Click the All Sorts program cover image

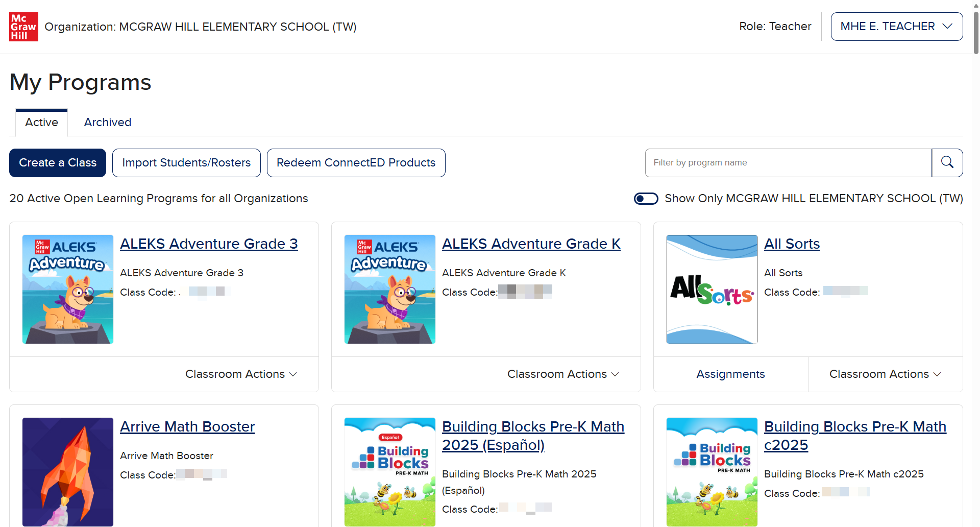[x=712, y=289]
